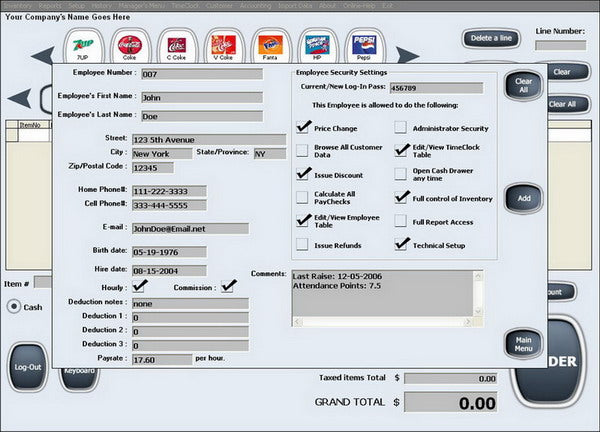The image size is (600, 432).
Task: Show next products with right arrow
Action: coord(407,55)
